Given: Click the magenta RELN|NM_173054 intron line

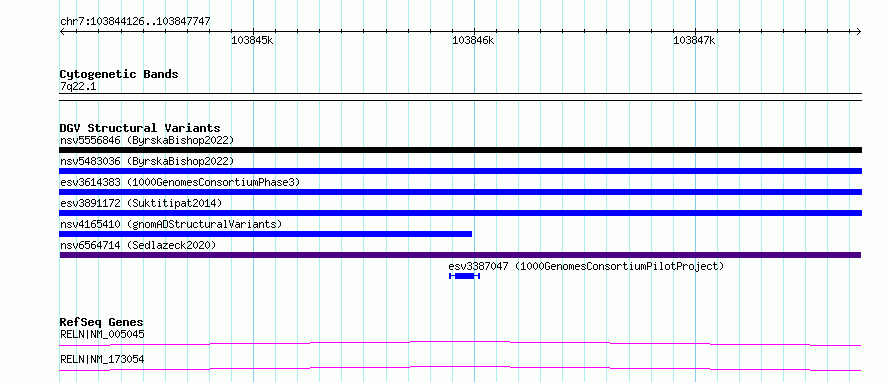Looking at the screenshot, I should click(x=460, y=368).
